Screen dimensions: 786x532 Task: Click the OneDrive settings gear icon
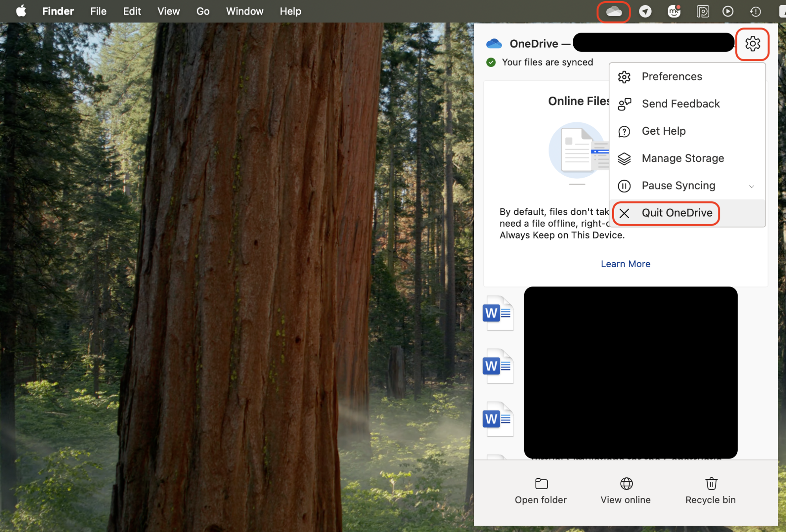(752, 44)
